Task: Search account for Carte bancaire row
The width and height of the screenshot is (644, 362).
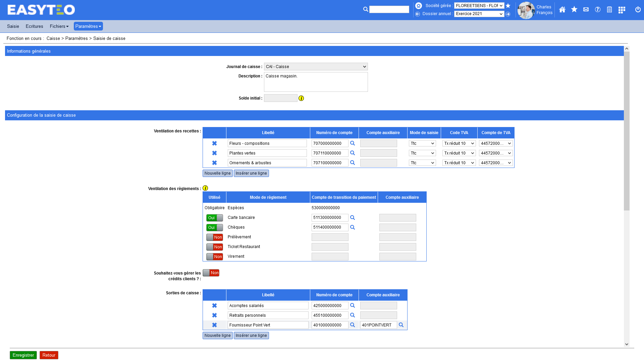Action: [x=353, y=218]
